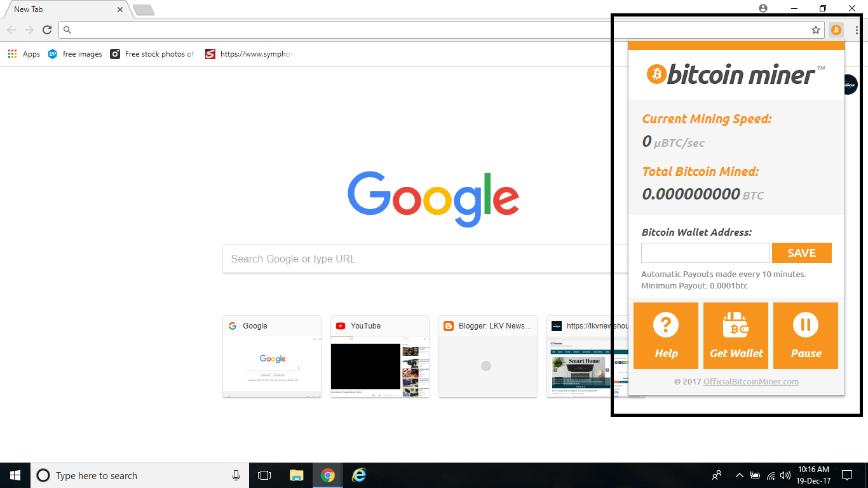Click the Minimum Payout 0.0001btc text
Viewport: 868px width, 488px height.
point(695,286)
